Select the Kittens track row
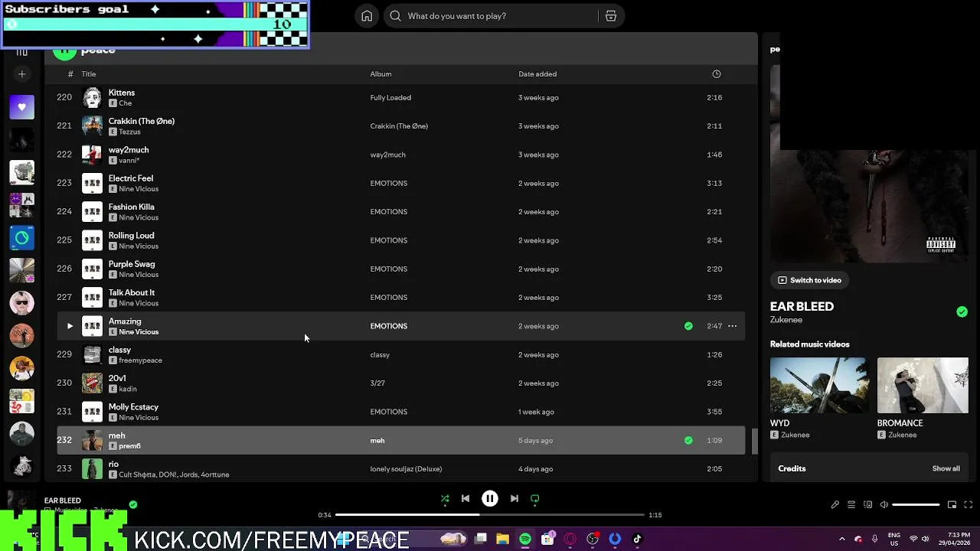This screenshot has width=980, height=551. pos(400,98)
